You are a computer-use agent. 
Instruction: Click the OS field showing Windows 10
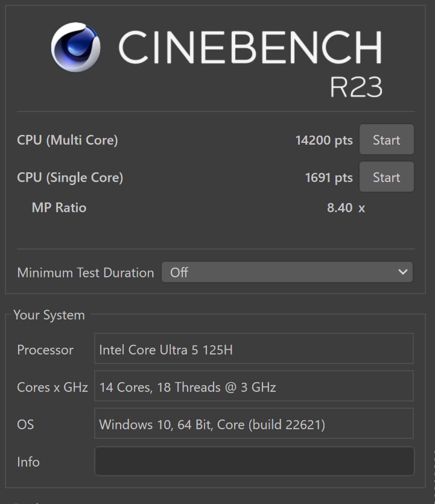click(254, 423)
